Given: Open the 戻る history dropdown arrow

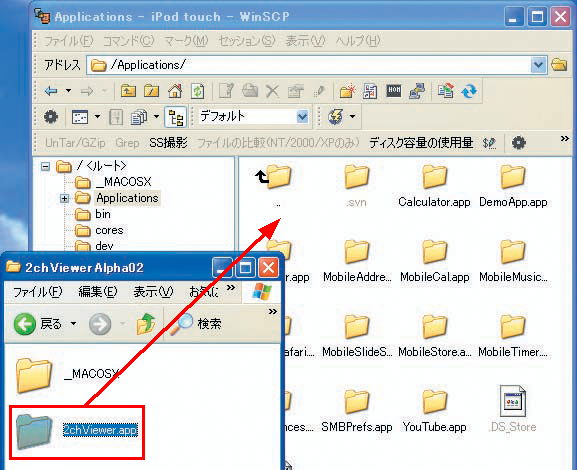Looking at the screenshot, I should [x=73, y=324].
